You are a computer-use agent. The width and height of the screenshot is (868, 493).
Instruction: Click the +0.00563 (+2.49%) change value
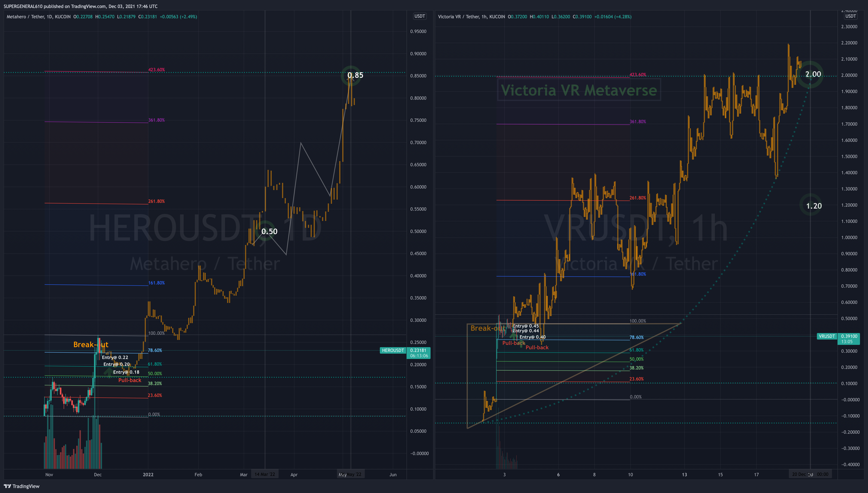178,17
